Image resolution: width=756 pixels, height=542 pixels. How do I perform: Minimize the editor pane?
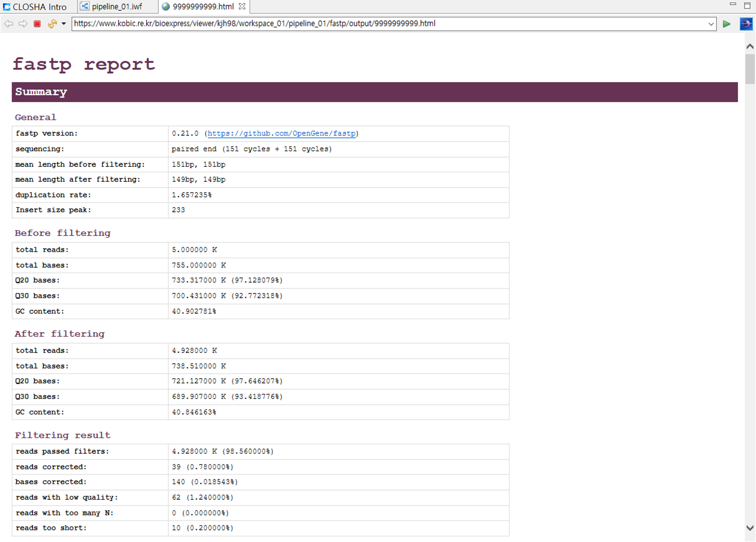(x=733, y=4)
